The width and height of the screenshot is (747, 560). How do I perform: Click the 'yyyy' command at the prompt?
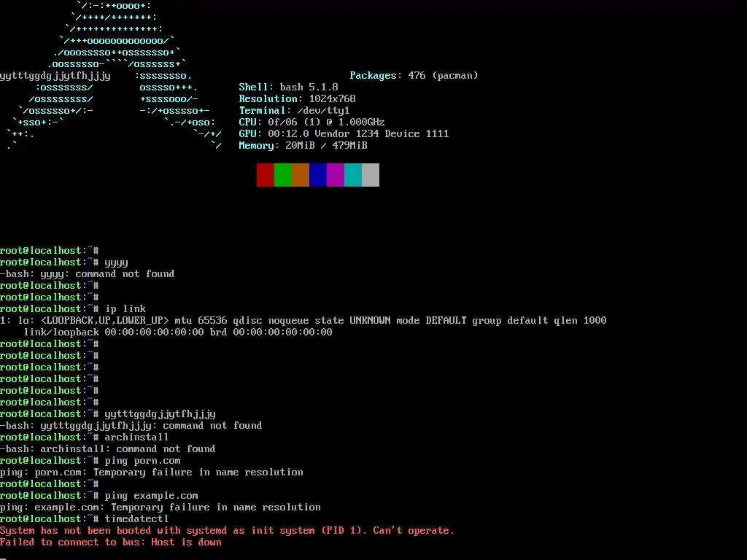coord(116,262)
